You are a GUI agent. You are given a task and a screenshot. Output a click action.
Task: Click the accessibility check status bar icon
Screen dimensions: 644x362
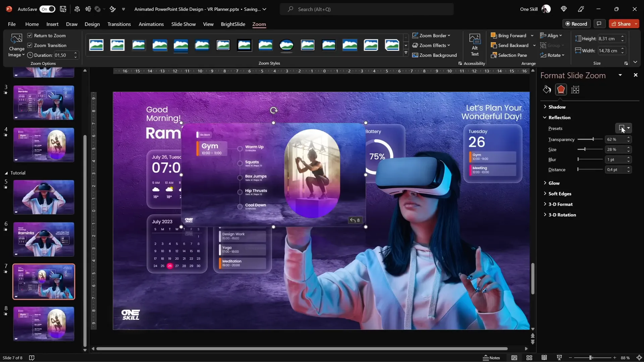(x=32, y=358)
